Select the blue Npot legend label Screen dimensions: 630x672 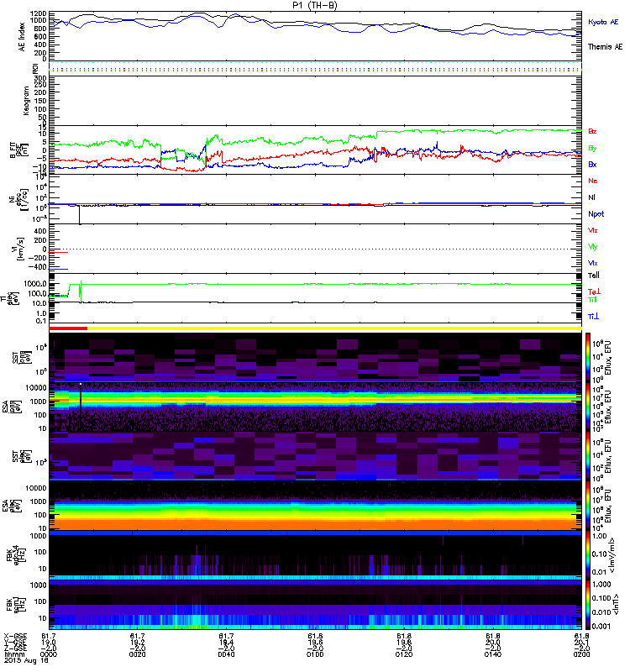pyautogui.click(x=596, y=214)
